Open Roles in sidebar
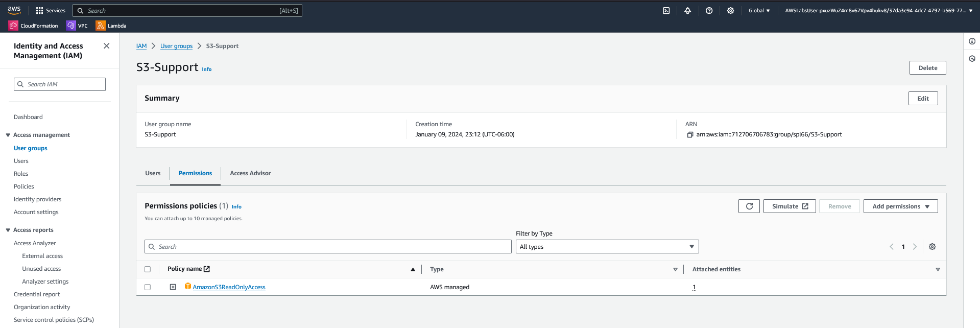This screenshot has width=980, height=328. (x=21, y=174)
